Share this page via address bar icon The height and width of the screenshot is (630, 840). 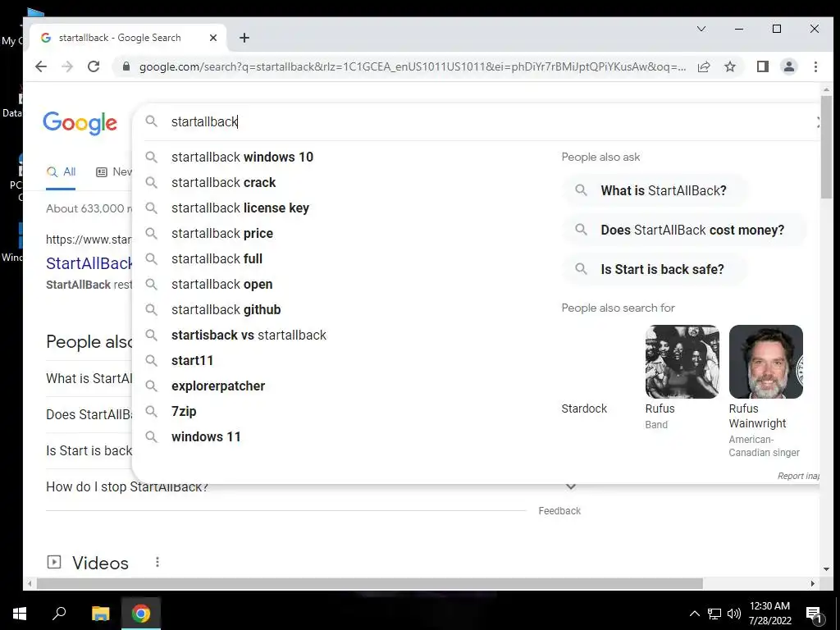point(704,66)
